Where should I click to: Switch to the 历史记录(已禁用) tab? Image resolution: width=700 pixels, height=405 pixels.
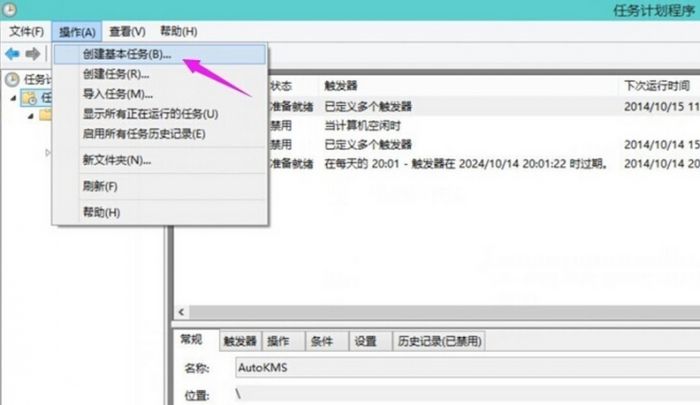439,341
